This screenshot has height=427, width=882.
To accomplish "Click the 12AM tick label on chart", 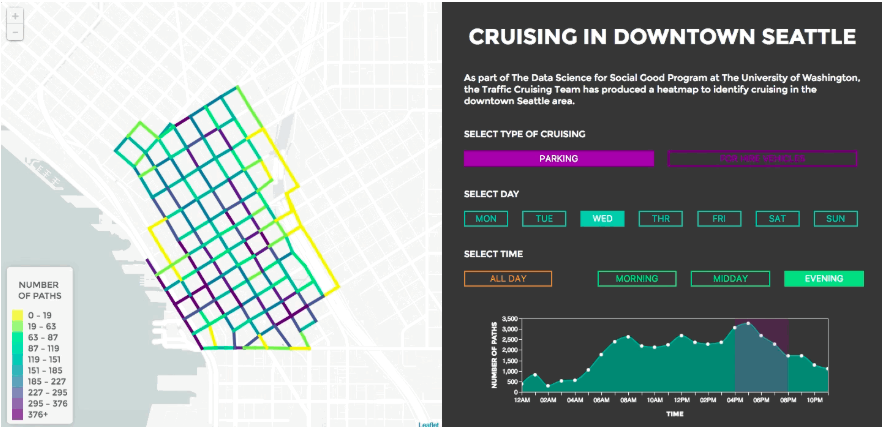I will click(x=522, y=400).
